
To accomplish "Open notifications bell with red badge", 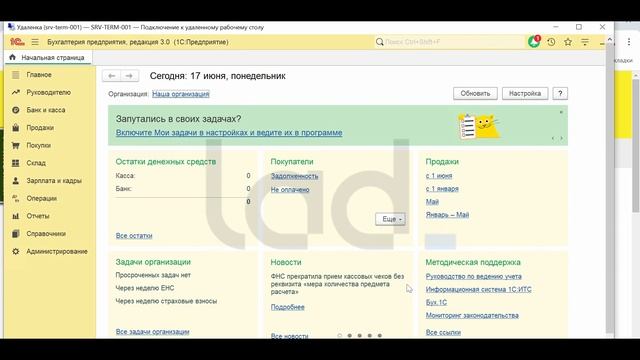I will (534, 42).
